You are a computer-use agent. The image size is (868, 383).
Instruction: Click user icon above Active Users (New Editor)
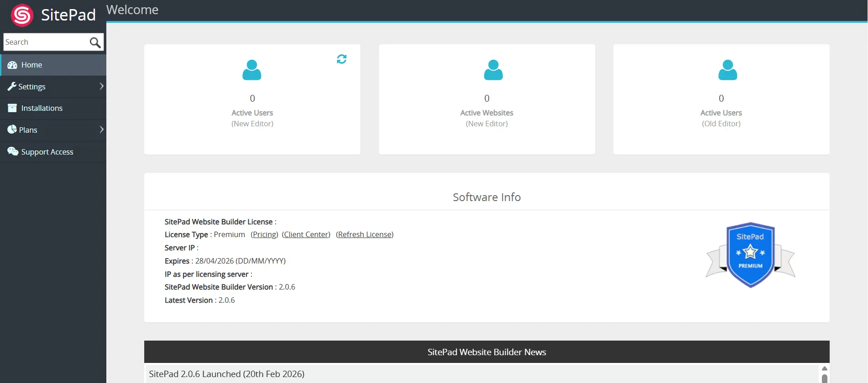[252, 70]
